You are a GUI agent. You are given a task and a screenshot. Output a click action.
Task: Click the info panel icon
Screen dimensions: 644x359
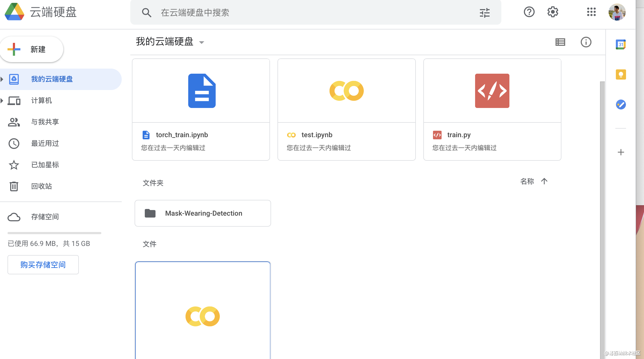(586, 42)
